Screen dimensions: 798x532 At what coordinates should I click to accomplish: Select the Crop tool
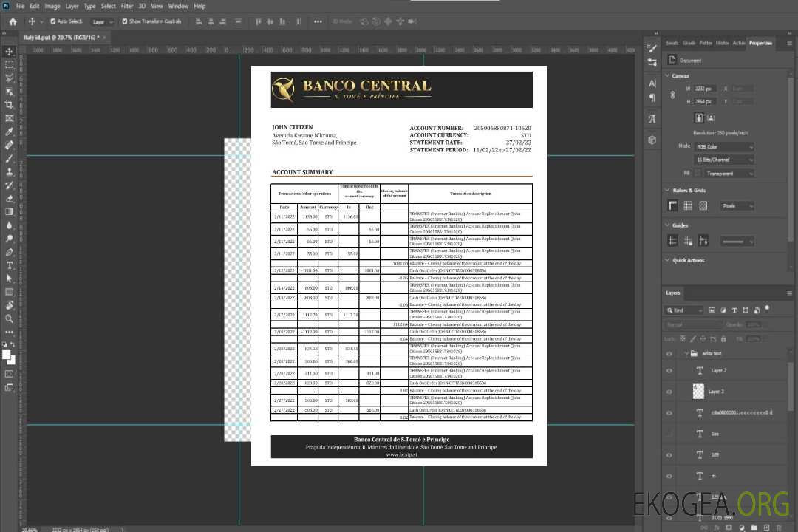point(9,105)
